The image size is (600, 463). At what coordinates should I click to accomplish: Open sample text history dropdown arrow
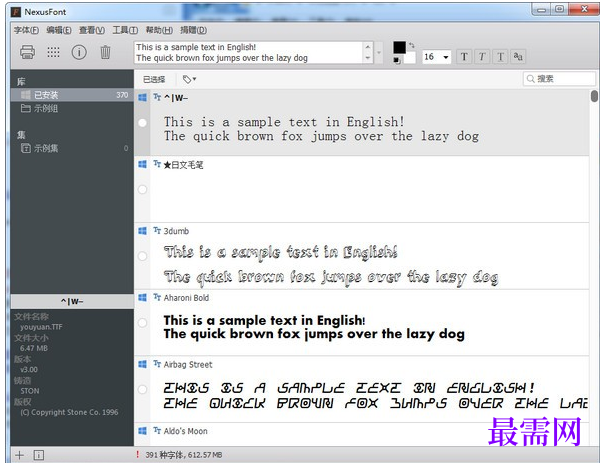tap(379, 52)
